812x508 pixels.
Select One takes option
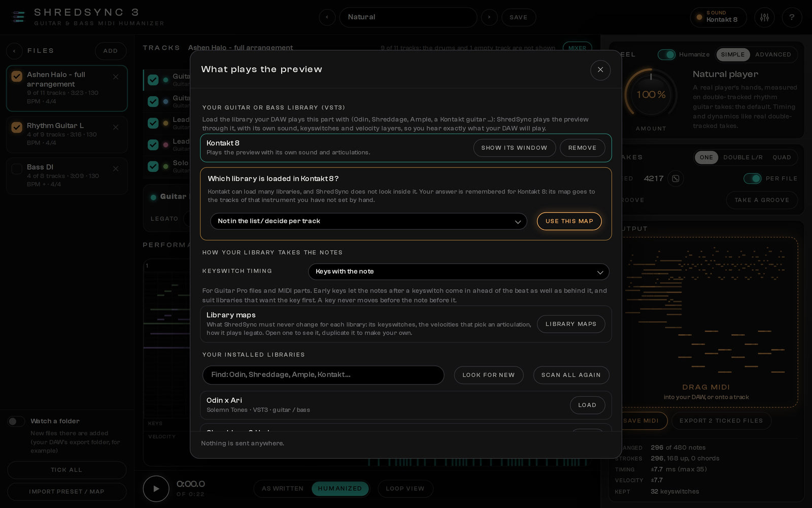point(706,157)
